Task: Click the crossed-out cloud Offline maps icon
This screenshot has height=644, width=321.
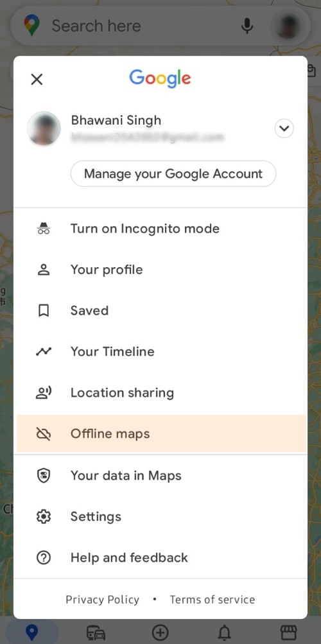Action: [x=44, y=433]
